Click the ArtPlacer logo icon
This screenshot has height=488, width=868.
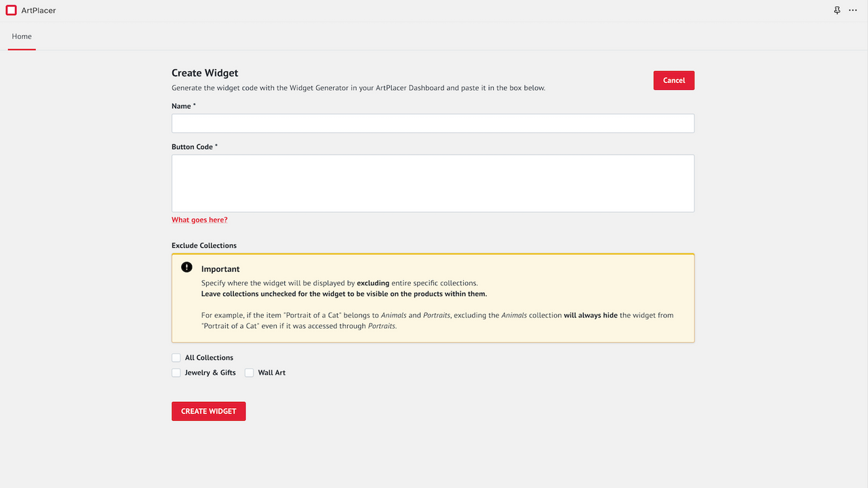click(x=11, y=10)
